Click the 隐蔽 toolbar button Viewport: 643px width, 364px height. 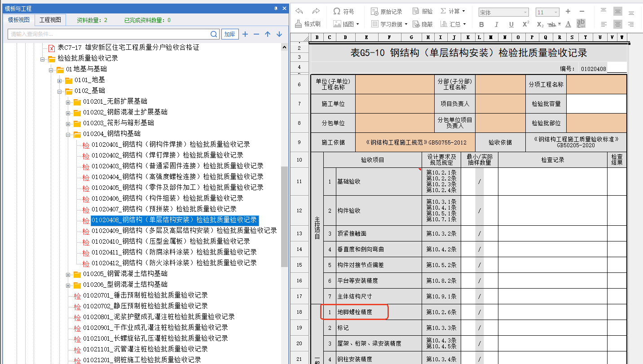click(423, 24)
